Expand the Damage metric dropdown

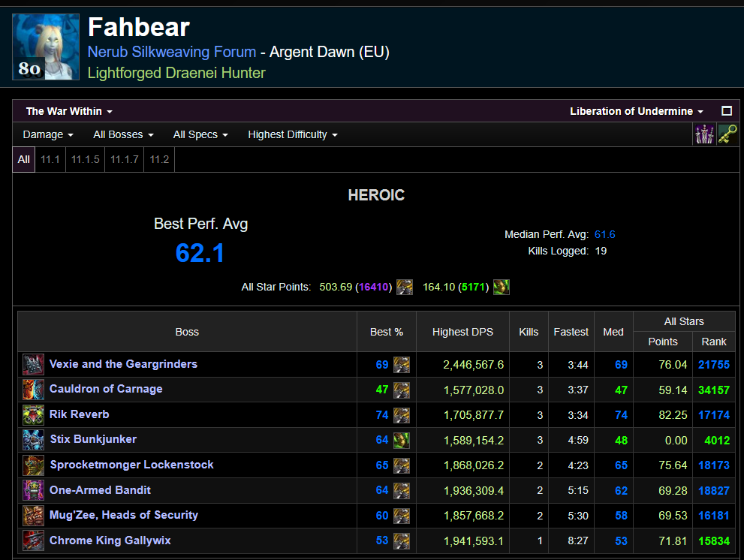click(48, 134)
